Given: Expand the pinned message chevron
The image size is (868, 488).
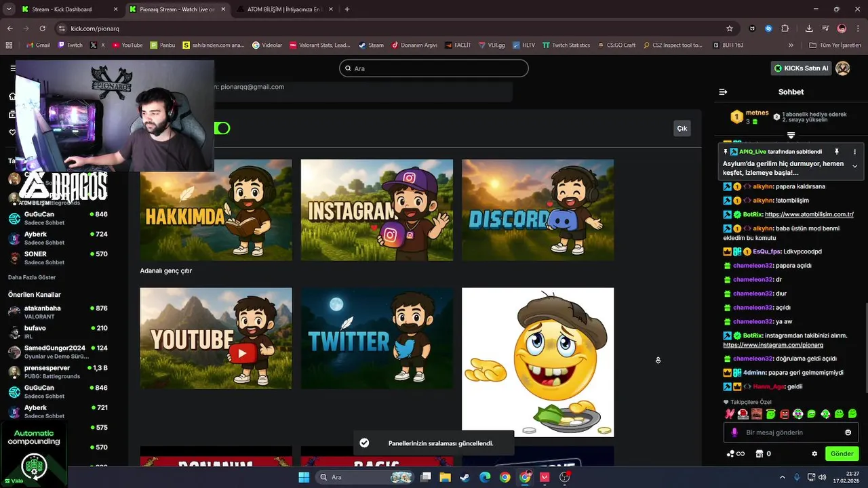Looking at the screenshot, I should coord(854,166).
